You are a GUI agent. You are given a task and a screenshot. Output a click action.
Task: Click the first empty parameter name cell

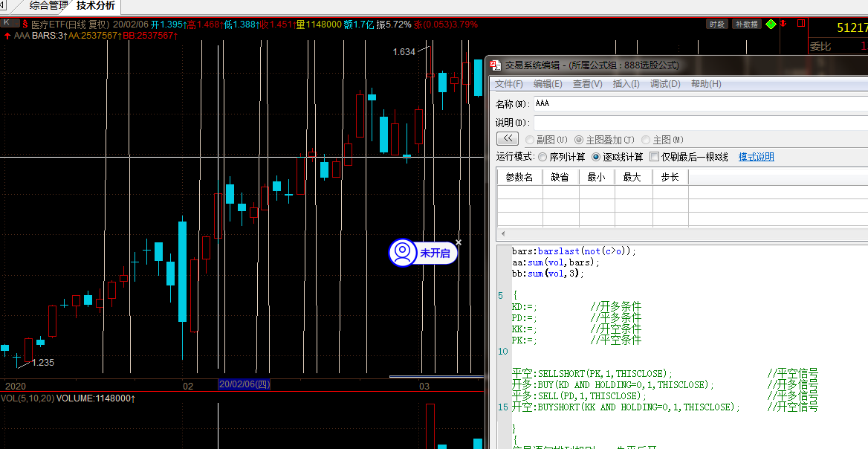[x=519, y=192]
